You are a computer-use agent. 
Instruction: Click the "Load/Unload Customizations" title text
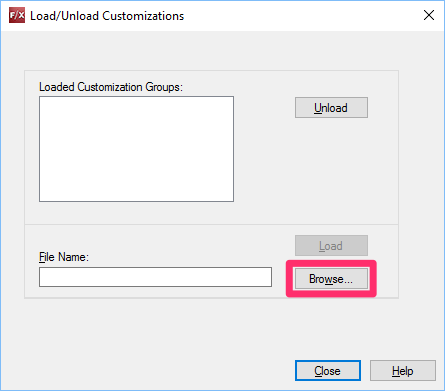tap(107, 16)
